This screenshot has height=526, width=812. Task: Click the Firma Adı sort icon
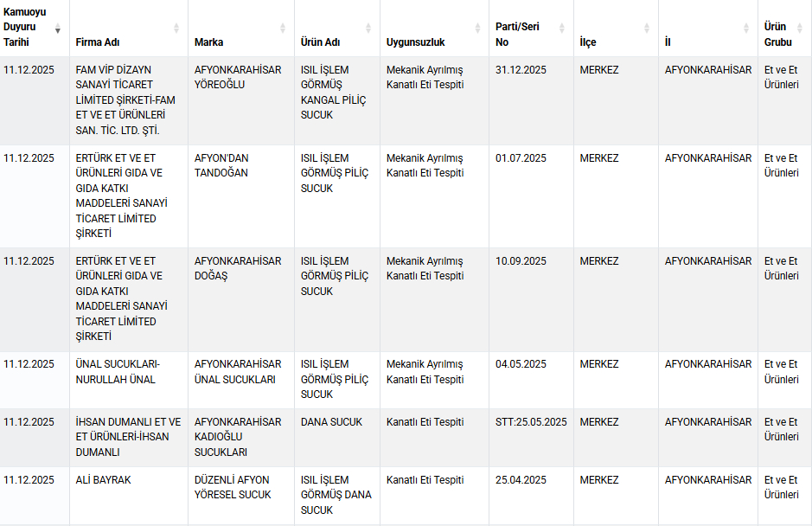[176, 29]
